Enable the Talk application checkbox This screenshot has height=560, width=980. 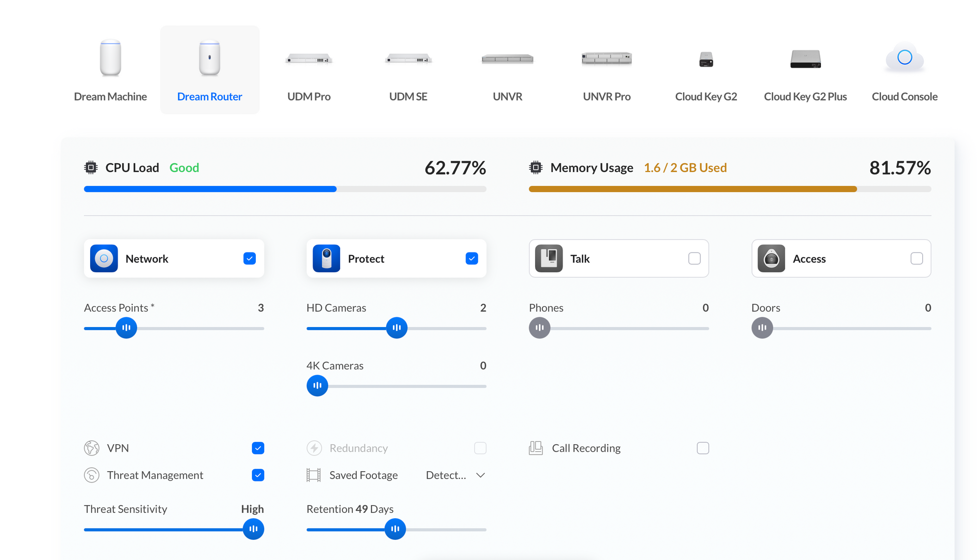coord(694,258)
